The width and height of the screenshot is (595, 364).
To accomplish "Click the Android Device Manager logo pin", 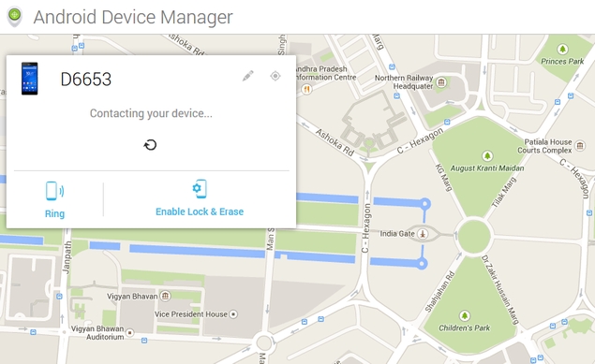I will pyautogui.click(x=14, y=17).
